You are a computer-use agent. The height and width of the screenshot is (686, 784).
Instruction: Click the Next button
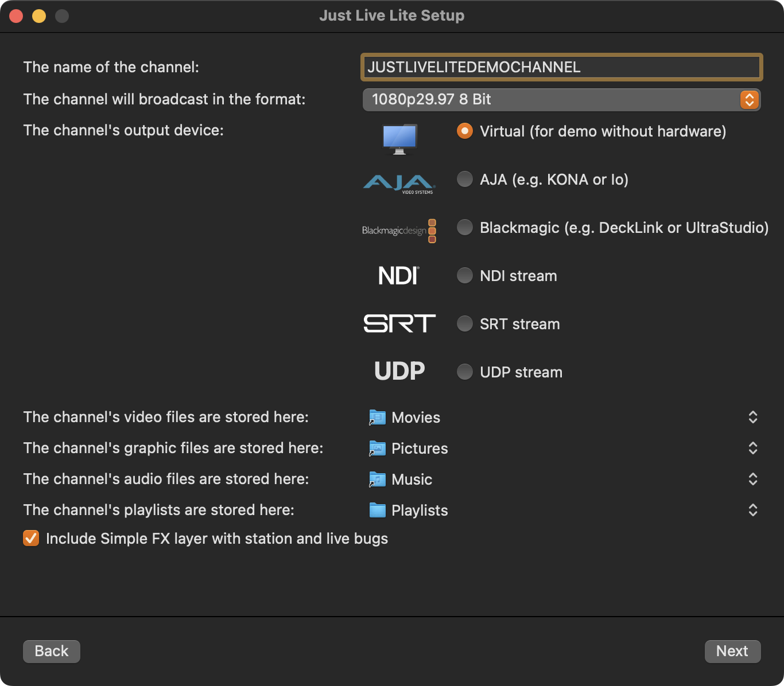732,651
